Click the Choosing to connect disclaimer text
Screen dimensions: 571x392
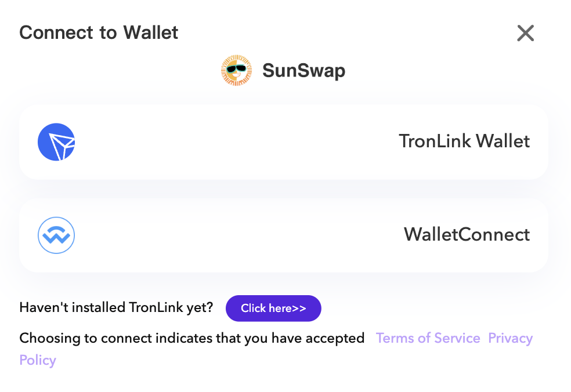tap(192, 339)
